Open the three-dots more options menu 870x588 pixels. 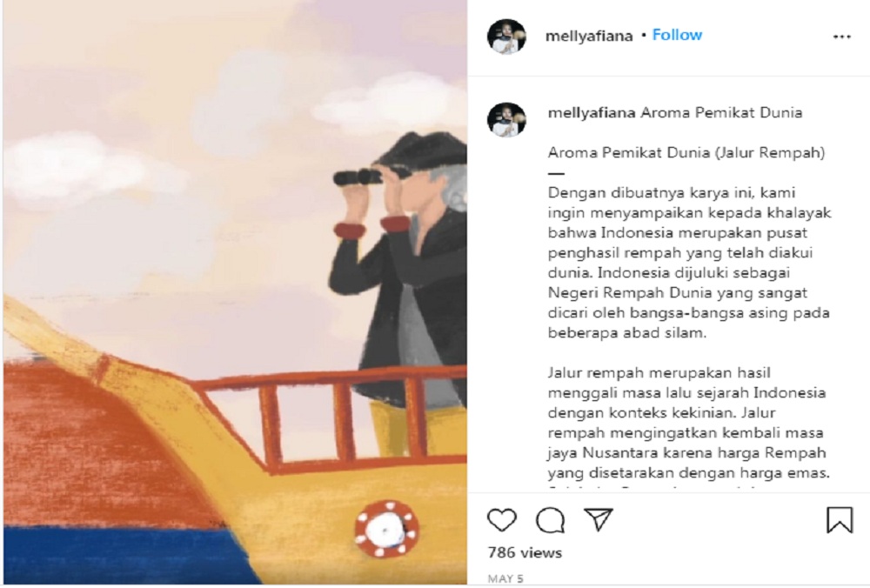tap(841, 37)
